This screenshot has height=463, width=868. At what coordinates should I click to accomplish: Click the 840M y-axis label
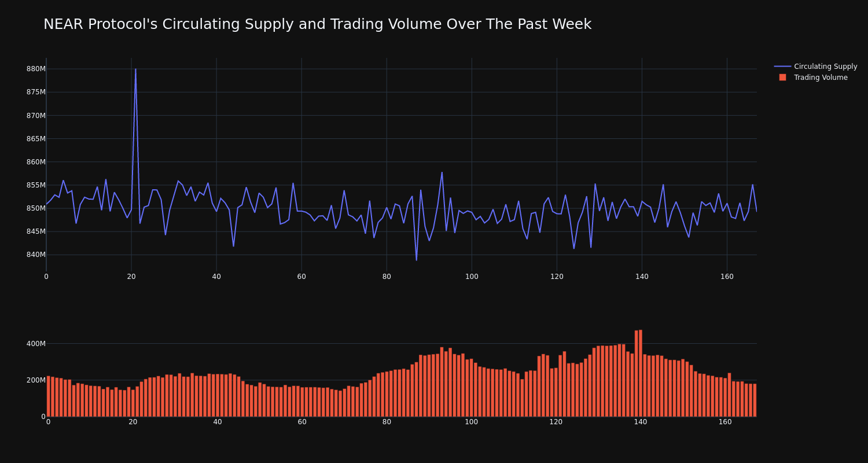point(36,255)
